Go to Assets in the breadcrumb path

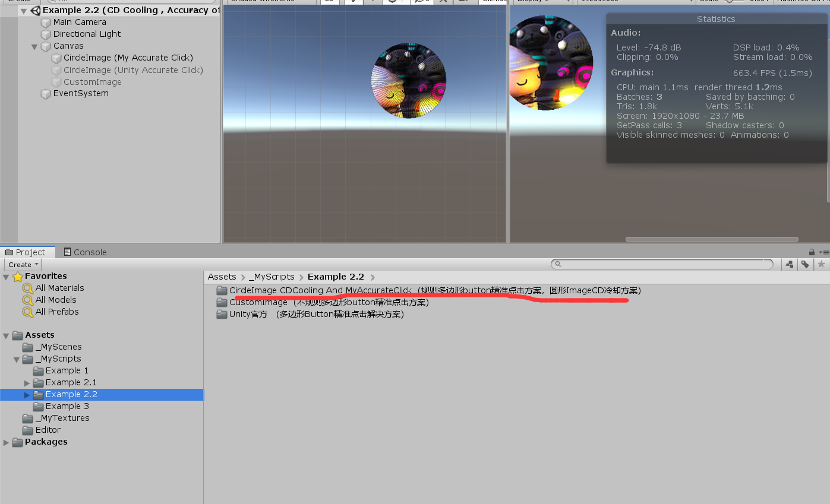[222, 277]
